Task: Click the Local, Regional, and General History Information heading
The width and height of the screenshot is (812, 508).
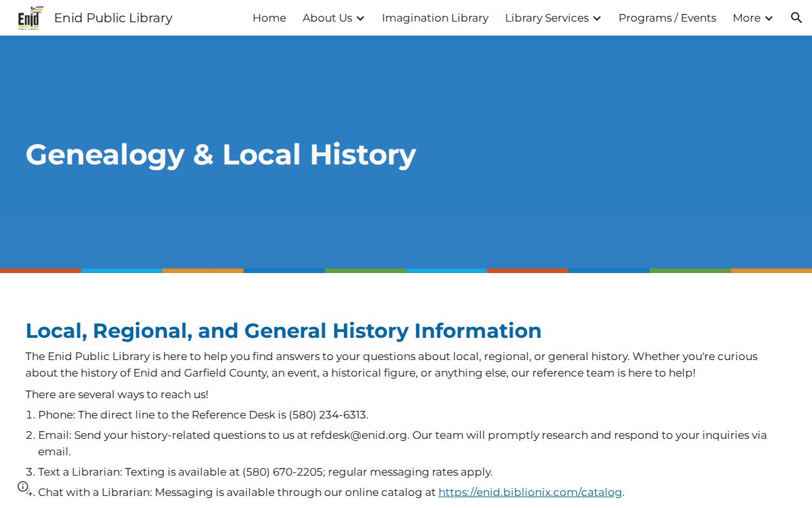Action: [284, 331]
